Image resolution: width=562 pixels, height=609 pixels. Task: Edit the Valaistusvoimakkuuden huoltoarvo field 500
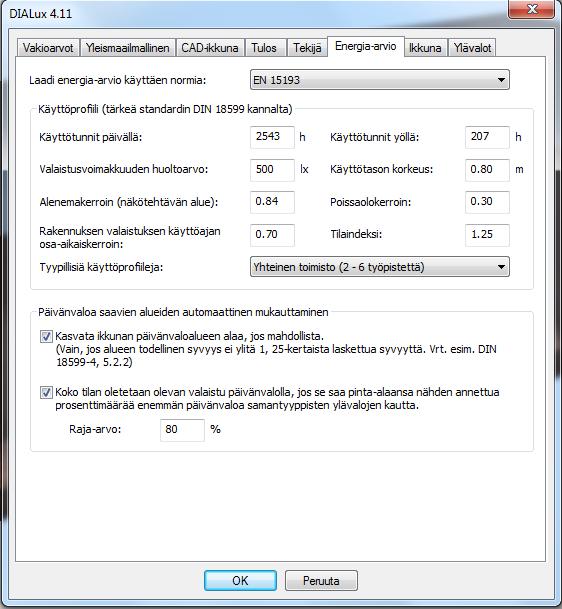pos(272,170)
